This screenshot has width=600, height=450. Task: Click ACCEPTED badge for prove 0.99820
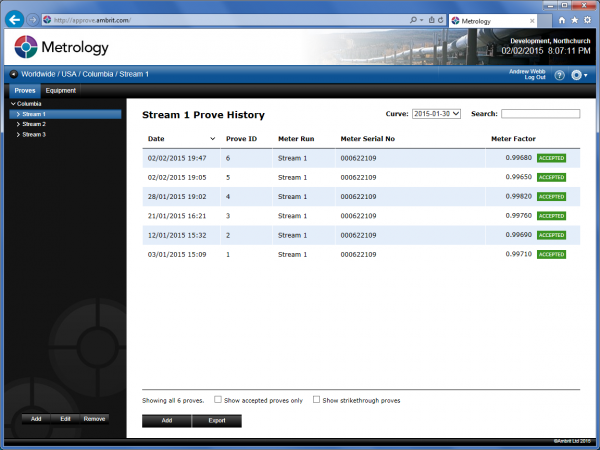pos(551,197)
